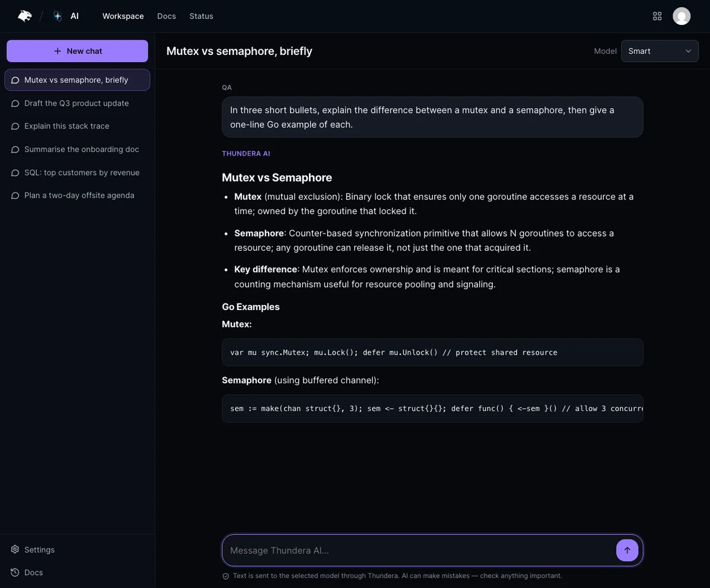The width and height of the screenshot is (710, 588).
Task: Click the 'Model' label text
Action: click(x=605, y=51)
